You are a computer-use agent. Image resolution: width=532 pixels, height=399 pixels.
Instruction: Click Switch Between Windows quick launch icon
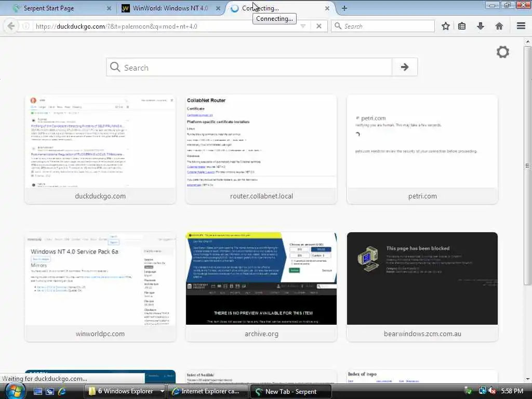pyautogui.click(x=50, y=391)
